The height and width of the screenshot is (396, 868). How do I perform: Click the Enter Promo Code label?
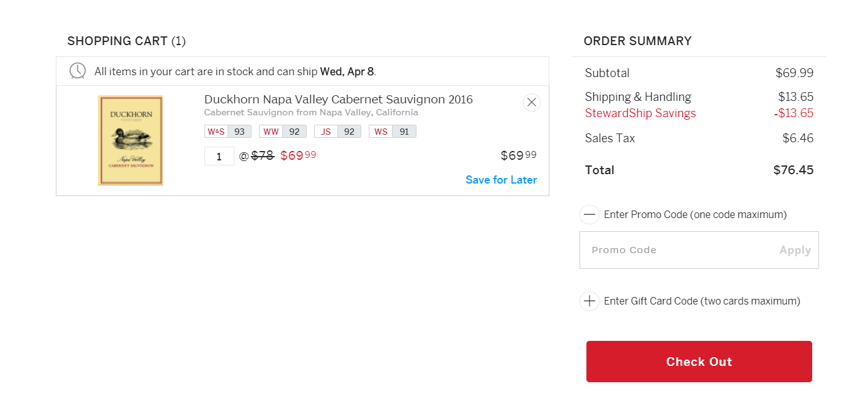pyautogui.click(x=696, y=214)
